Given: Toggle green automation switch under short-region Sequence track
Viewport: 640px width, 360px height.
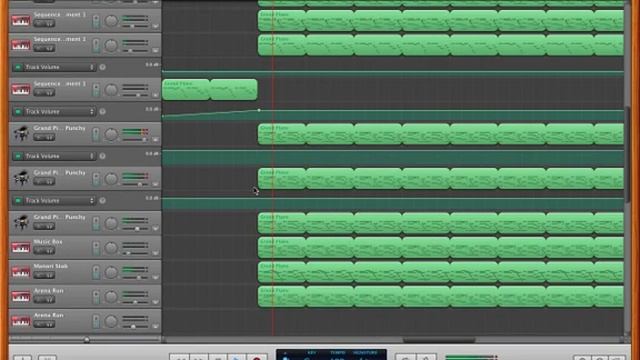Looking at the screenshot, I should pyautogui.click(x=18, y=111).
